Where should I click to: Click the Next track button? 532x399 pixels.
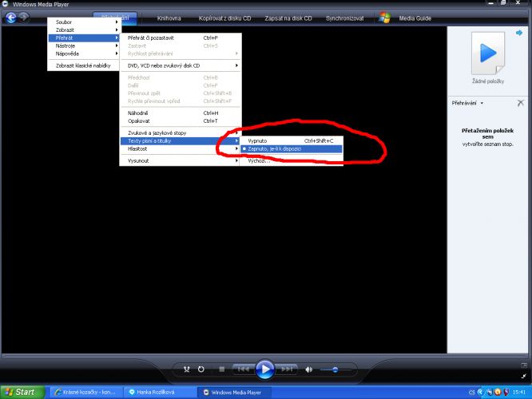pyautogui.click(x=287, y=369)
